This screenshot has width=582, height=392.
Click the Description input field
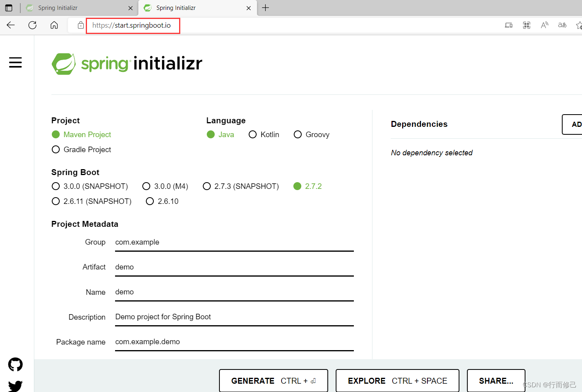pyautogui.click(x=234, y=317)
